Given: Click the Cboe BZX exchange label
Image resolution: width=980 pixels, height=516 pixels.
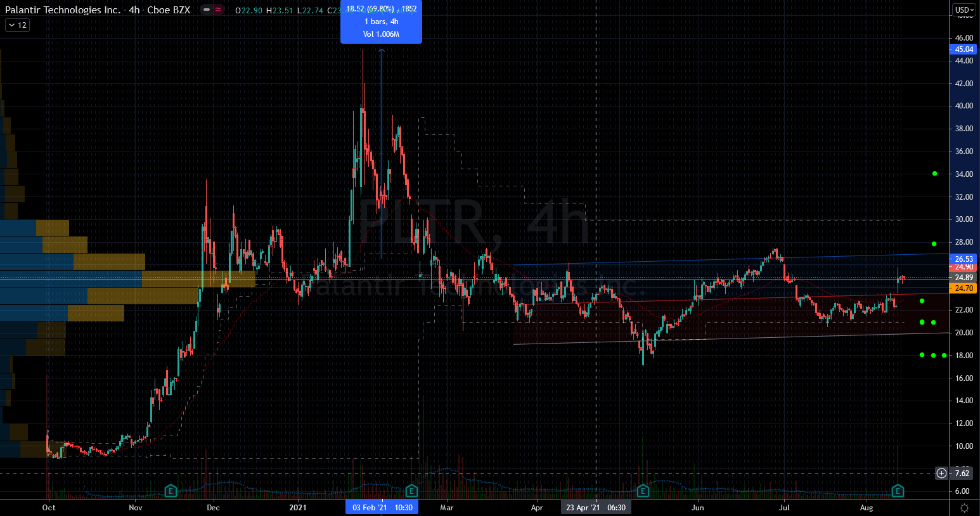Looking at the screenshot, I should [169, 10].
